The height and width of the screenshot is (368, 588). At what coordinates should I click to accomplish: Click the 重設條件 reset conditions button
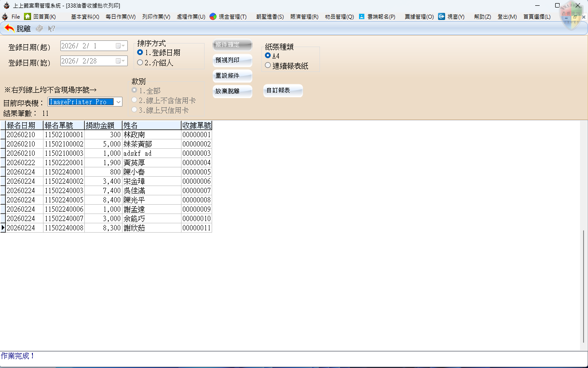coord(232,76)
